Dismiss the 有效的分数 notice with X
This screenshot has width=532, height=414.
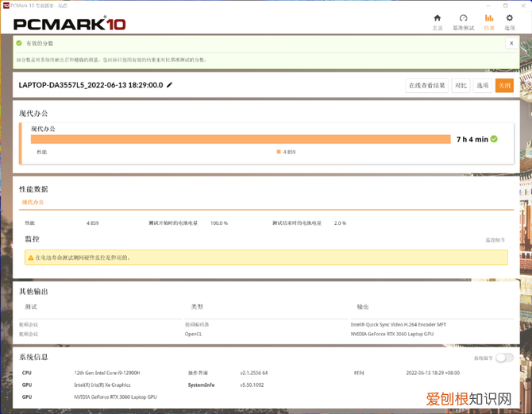coord(511,44)
